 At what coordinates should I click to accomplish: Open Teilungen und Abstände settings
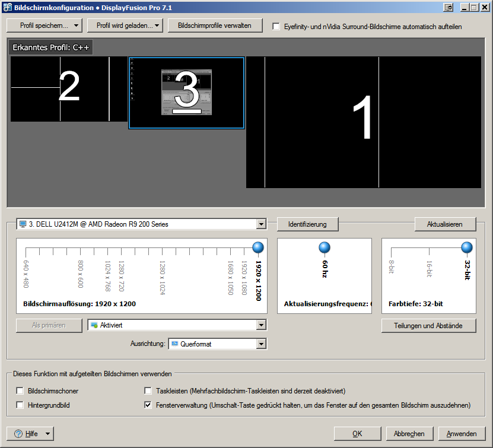pos(429,326)
